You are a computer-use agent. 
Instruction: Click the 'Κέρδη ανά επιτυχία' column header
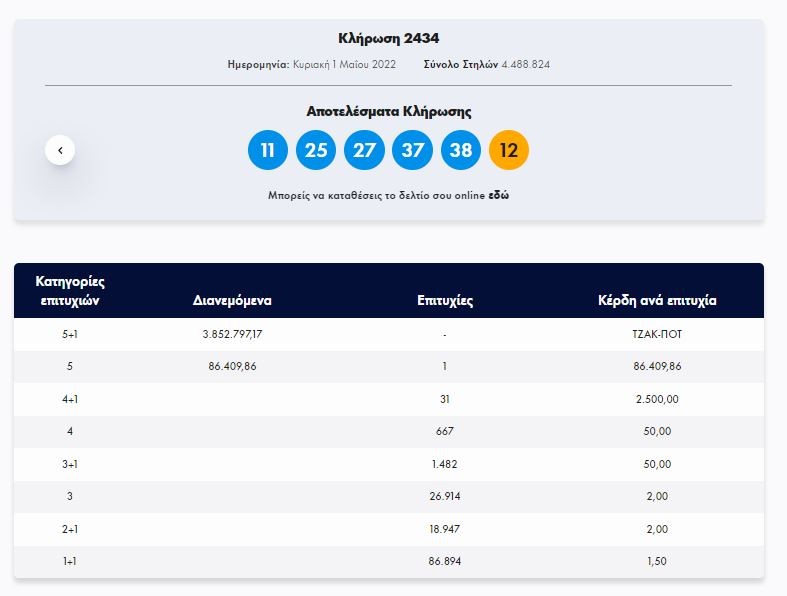(657, 300)
